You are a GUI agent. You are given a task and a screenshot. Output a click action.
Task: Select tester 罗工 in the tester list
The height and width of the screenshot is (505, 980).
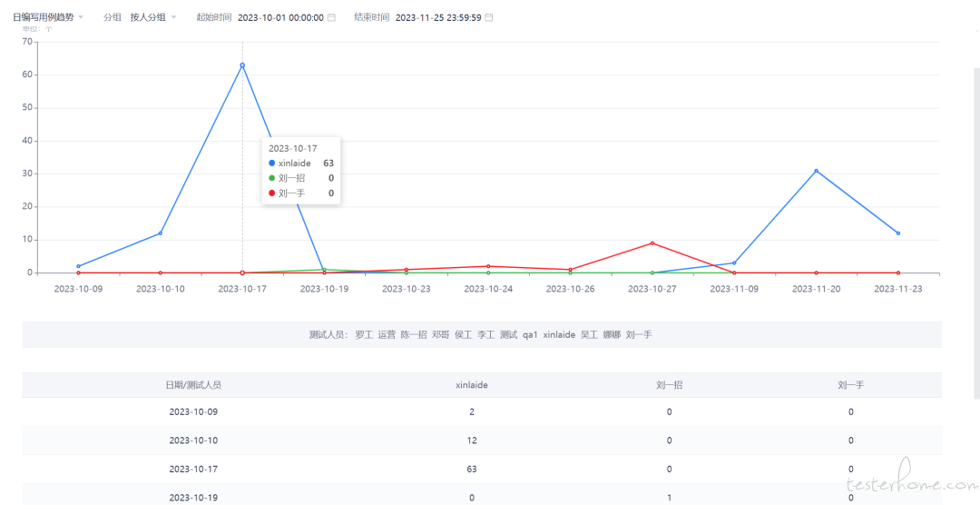363,335
